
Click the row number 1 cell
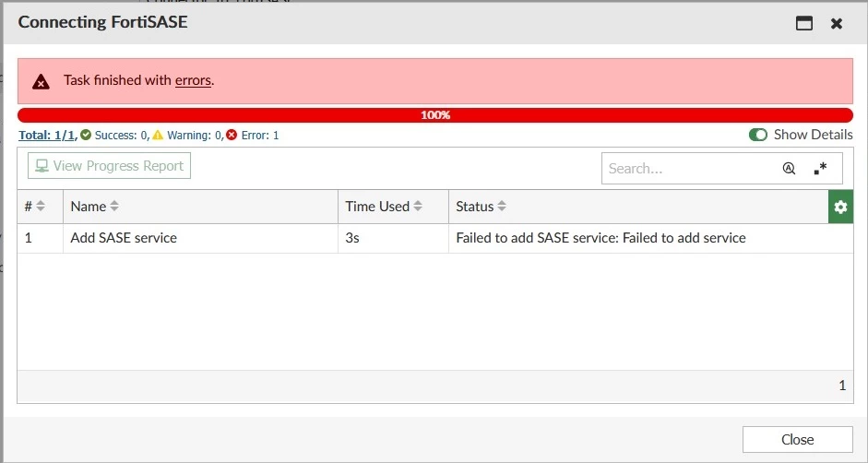tap(41, 238)
